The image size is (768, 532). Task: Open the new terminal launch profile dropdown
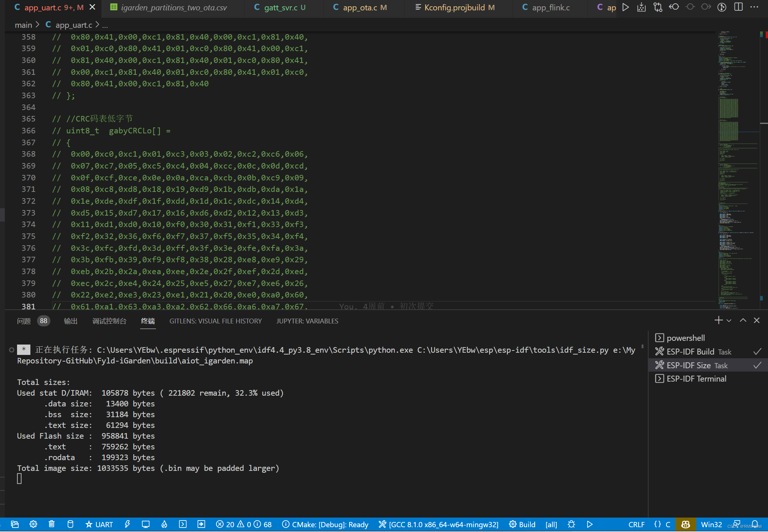pyautogui.click(x=729, y=320)
